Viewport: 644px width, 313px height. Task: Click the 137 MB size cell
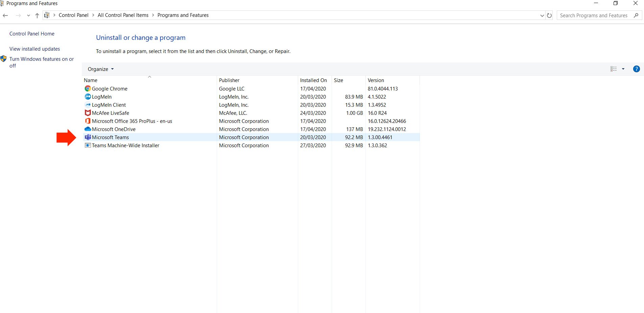click(354, 129)
